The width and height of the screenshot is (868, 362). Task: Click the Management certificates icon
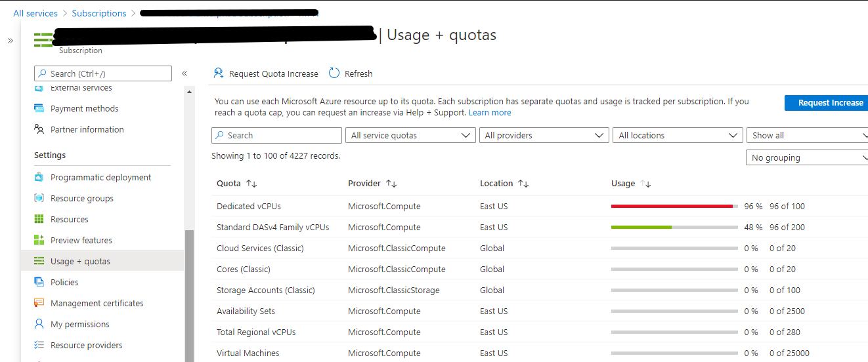pos(39,303)
